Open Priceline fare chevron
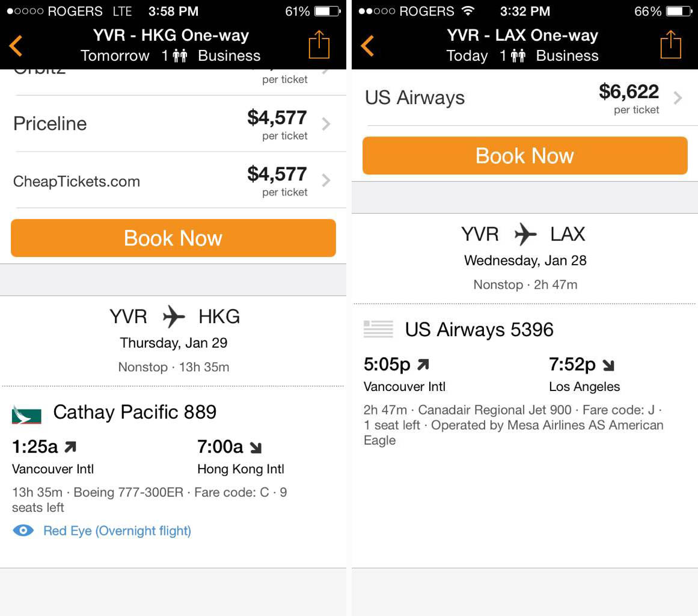The width and height of the screenshot is (698, 616). [326, 124]
